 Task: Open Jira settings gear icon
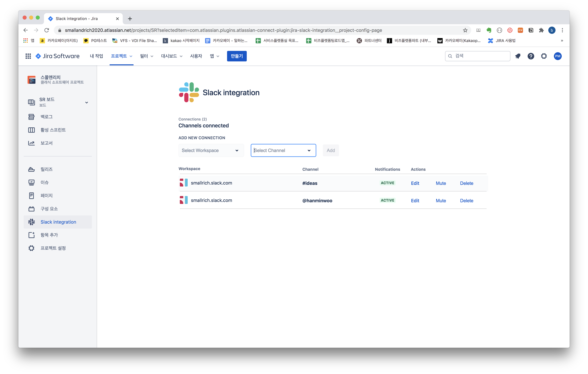[544, 56]
